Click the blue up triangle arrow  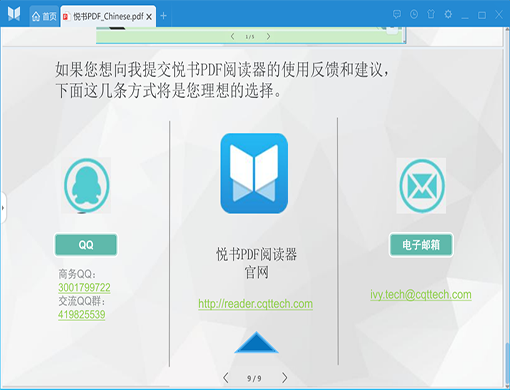coord(256,342)
